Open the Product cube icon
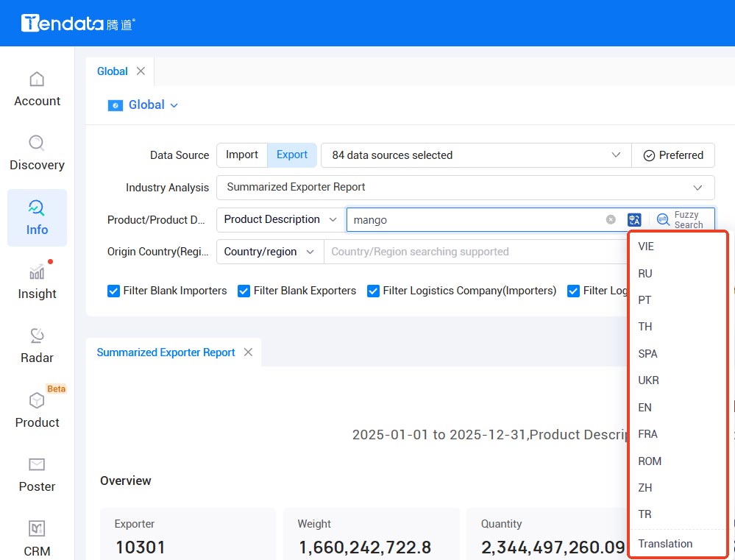The width and height of the screenshot is (735, 560). (37, 400)
